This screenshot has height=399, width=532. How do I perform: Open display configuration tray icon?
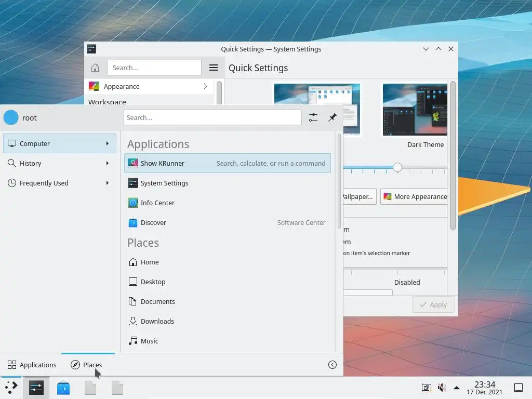[x=426, y=388]
